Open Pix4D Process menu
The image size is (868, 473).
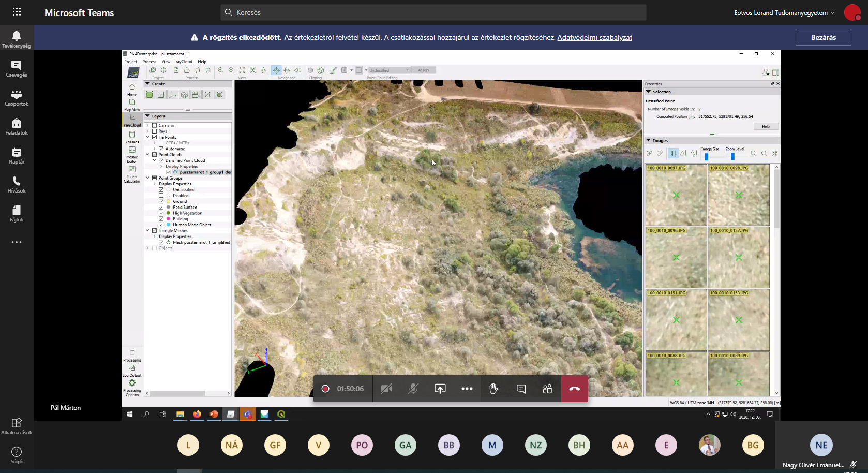(149, 62)
